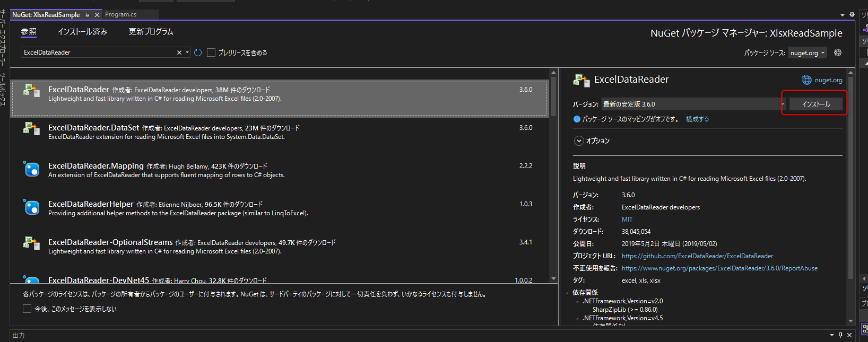Click the ExcelDataReader icon in details panel

[x=581, y=81]
